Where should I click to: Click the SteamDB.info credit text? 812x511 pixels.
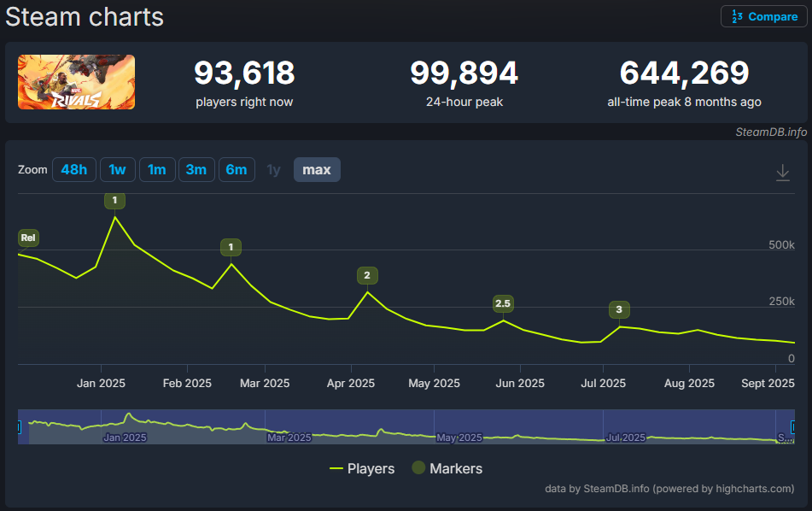click(x=771, y=132)
